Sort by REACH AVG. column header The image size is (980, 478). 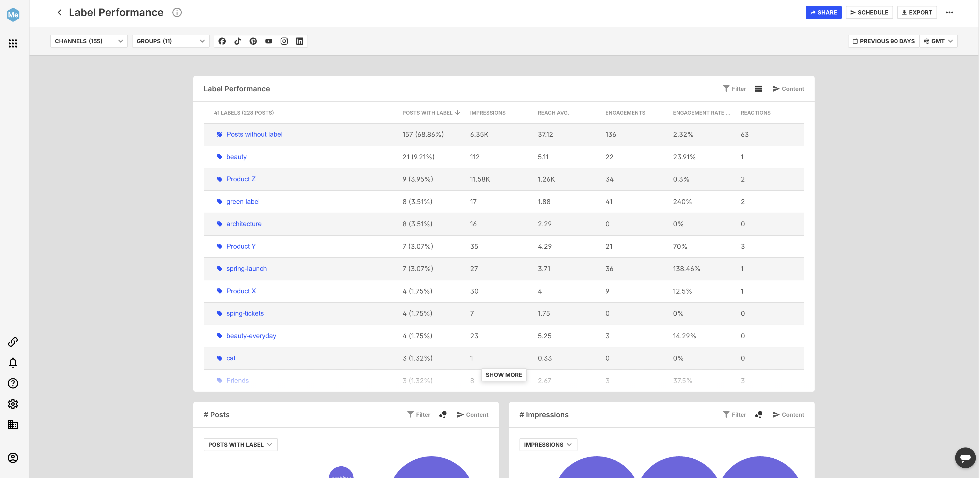pyautogui.click(x=553, y=113)
